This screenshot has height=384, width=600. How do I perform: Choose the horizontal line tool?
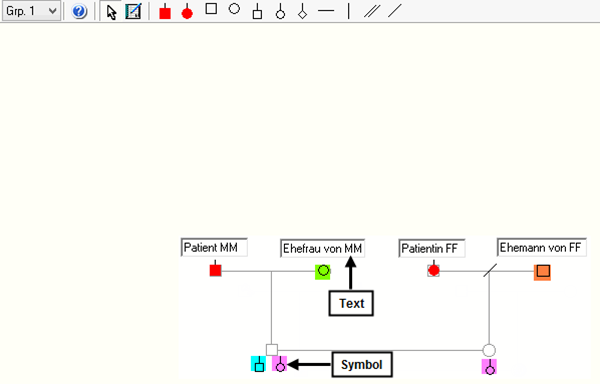[326, 11]
